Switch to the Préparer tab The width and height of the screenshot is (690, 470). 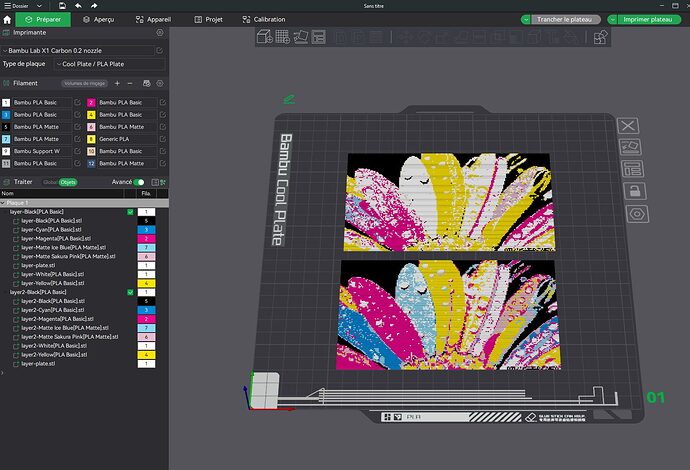click(x=43, y=19)
